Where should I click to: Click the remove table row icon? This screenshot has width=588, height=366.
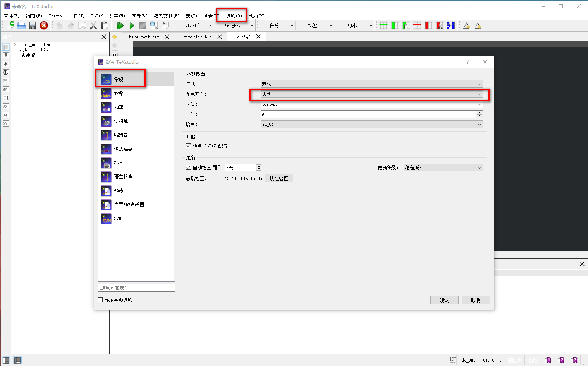pos(417,26)
